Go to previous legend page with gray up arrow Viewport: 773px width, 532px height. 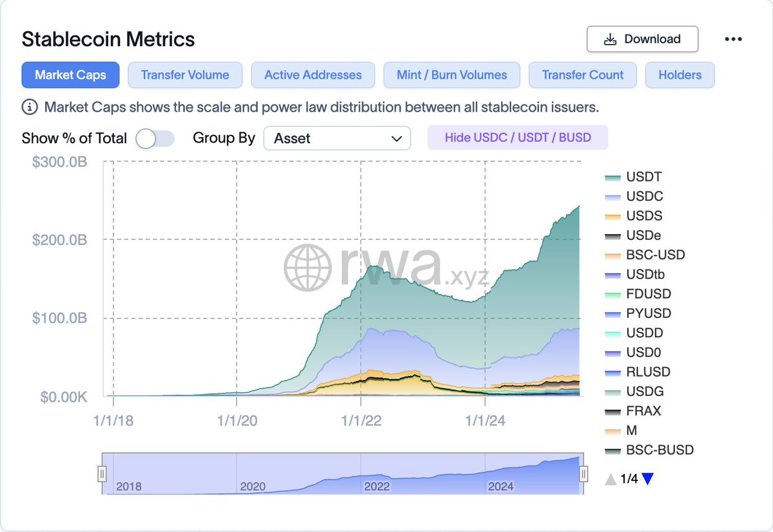pos(611,478)
